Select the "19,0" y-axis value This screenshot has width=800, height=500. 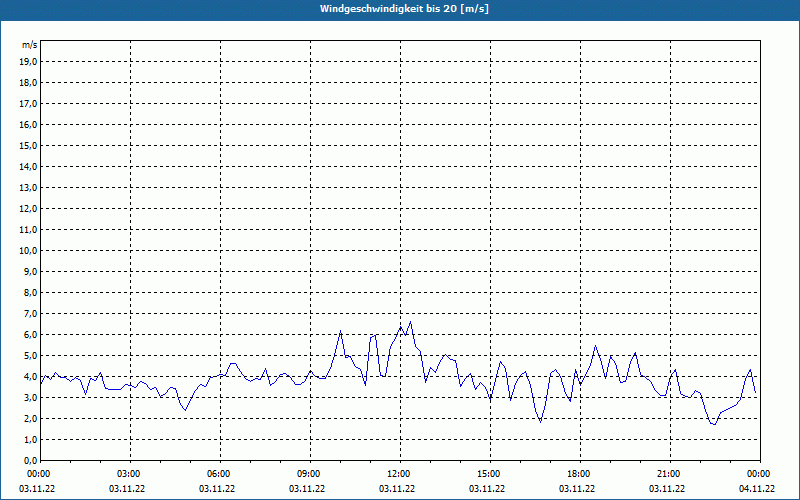tap(28, 62)
